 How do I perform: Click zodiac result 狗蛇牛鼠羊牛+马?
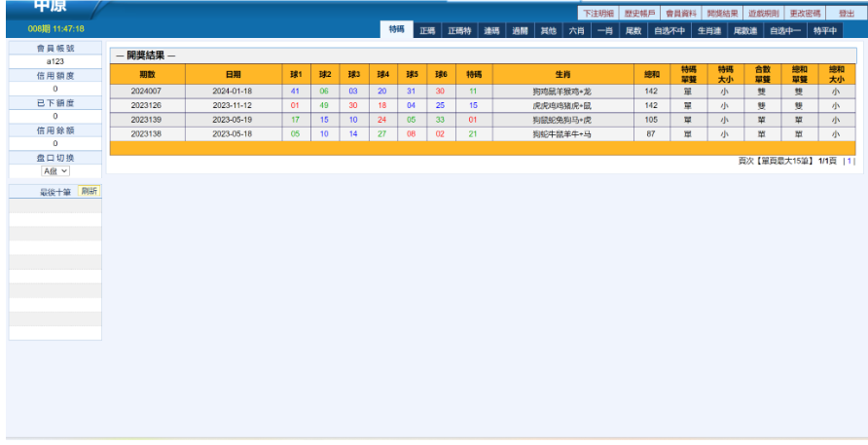pos(561,134)
